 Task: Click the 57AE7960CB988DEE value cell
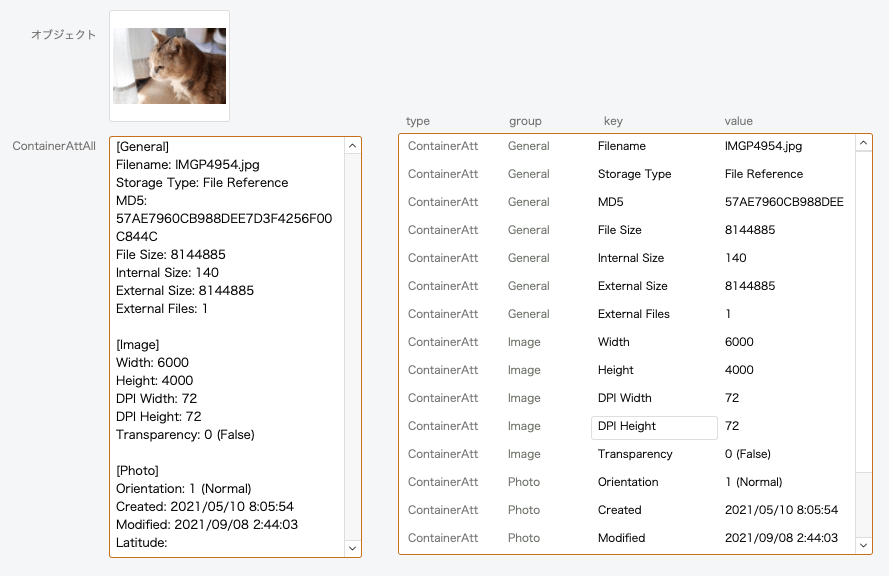coord(784,202)
